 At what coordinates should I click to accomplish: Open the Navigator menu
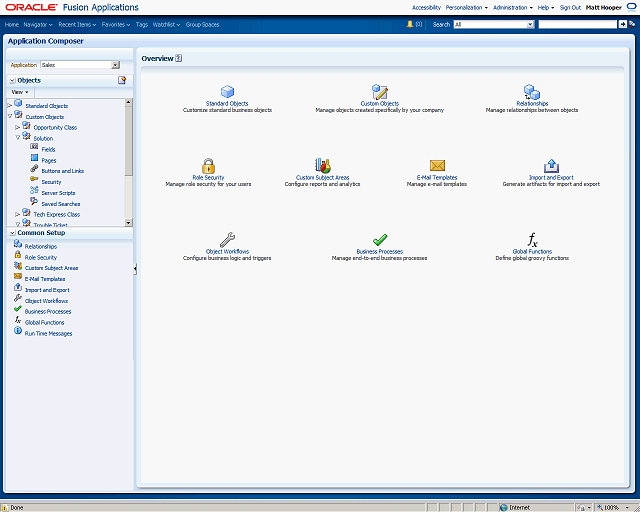[38, 24]
